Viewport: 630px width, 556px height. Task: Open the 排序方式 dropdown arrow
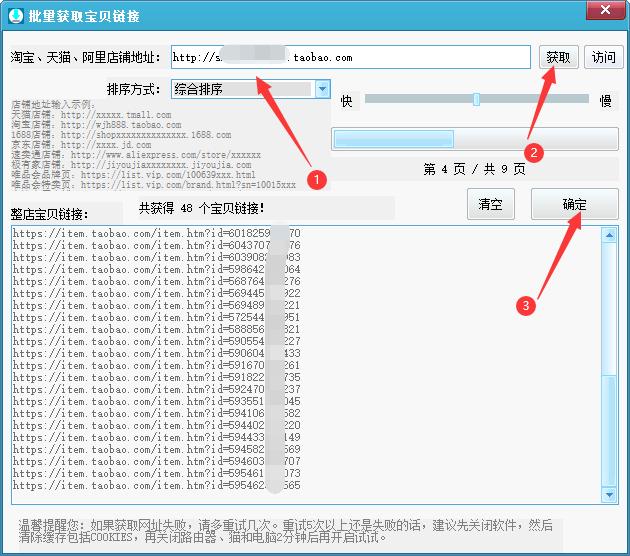pyautogui.click(x=322, y=89)
